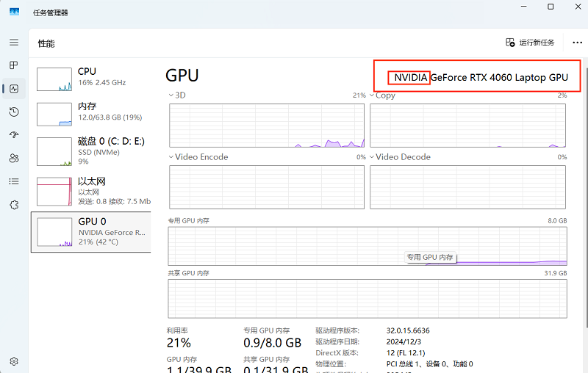Open the Startup apps page icon

[14, 135]
